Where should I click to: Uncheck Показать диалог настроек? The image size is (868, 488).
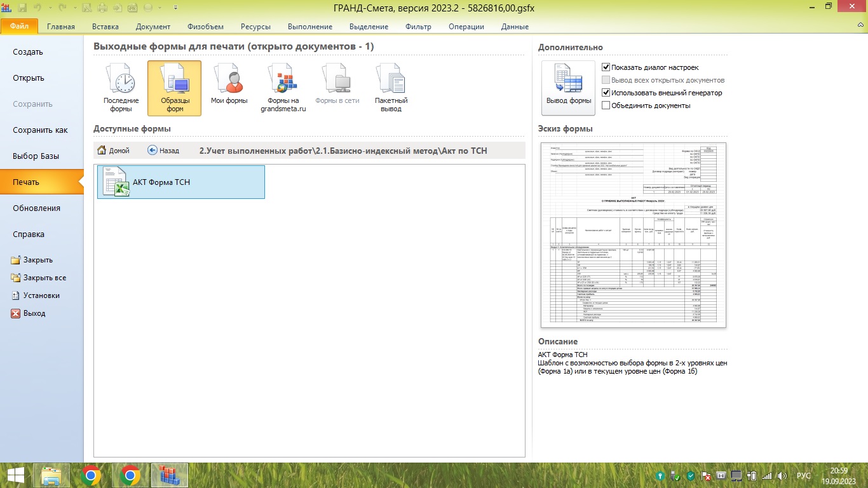[606, 67]
